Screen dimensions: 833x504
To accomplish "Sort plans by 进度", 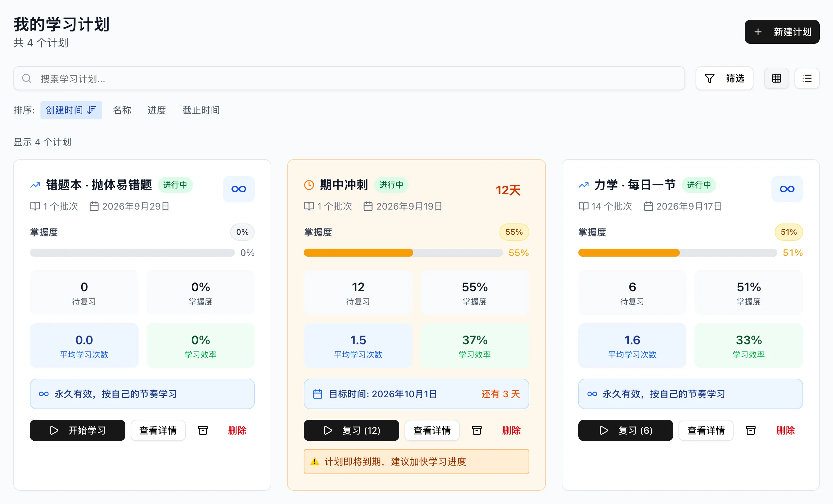I will pyautogui.click(x=157, y=110).
